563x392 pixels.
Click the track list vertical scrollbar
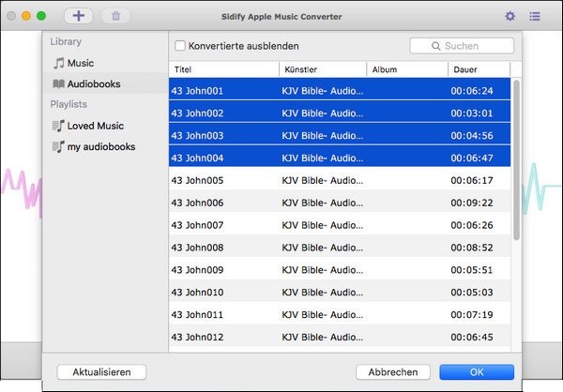click(x=516, y=160)
